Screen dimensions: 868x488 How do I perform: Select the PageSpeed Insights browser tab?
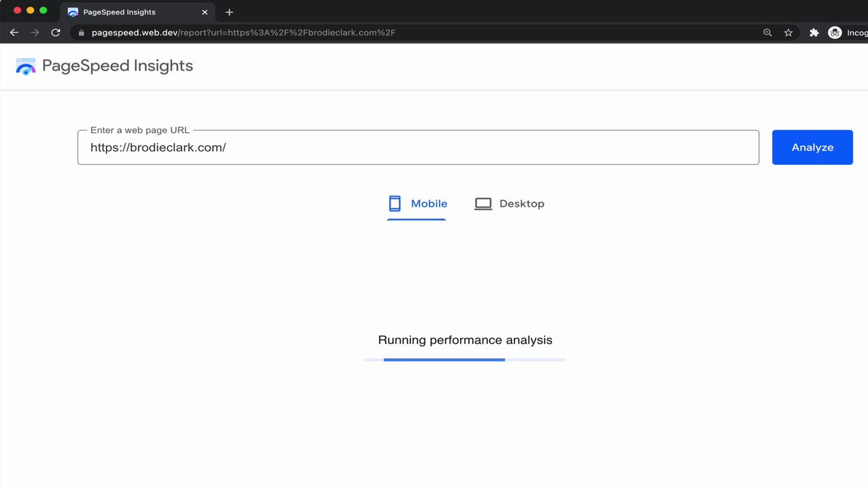(x=137, y=12)
